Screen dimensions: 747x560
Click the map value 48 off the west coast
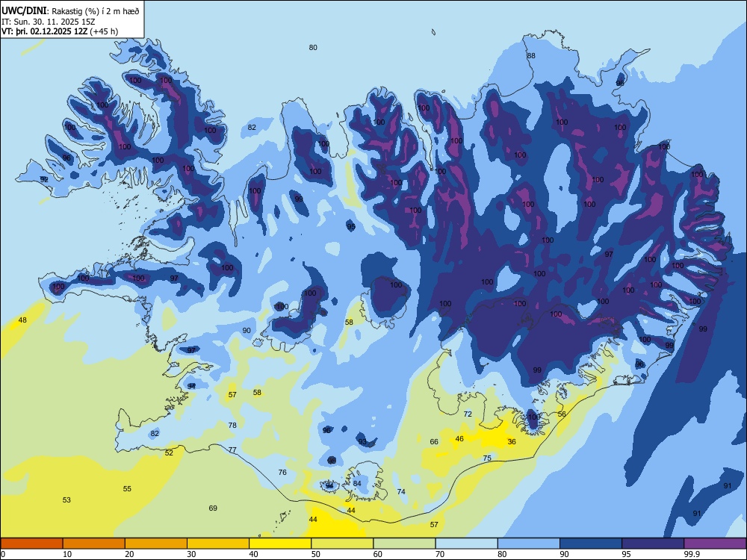(x=22, y=320)
